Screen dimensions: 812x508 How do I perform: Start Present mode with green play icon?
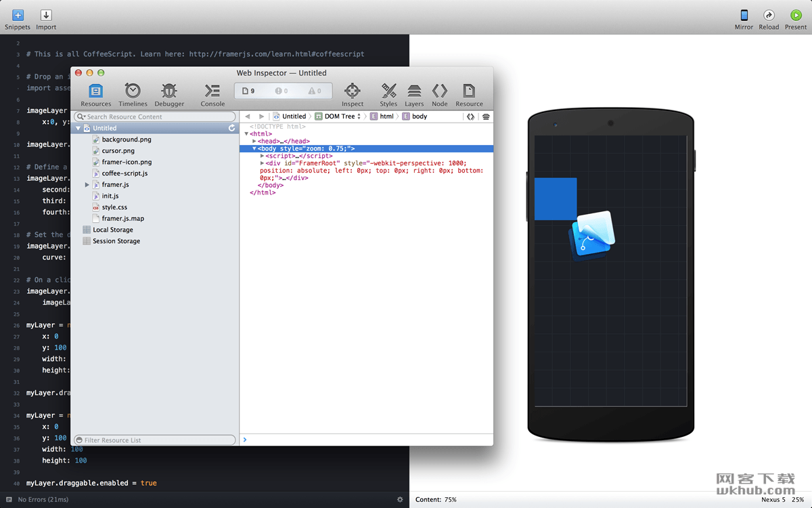tap(796, 15)
